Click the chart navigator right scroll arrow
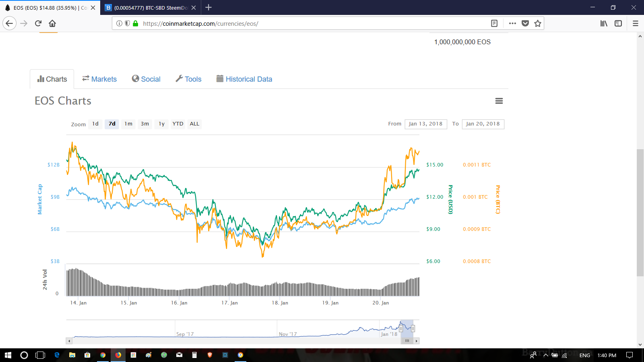The image size is (644, 362). pos(417,341)
